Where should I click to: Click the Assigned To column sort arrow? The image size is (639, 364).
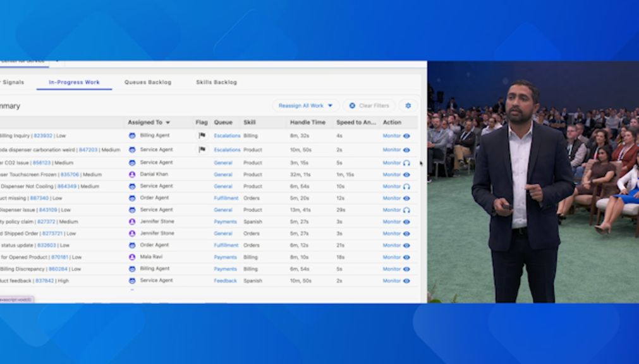167,123
